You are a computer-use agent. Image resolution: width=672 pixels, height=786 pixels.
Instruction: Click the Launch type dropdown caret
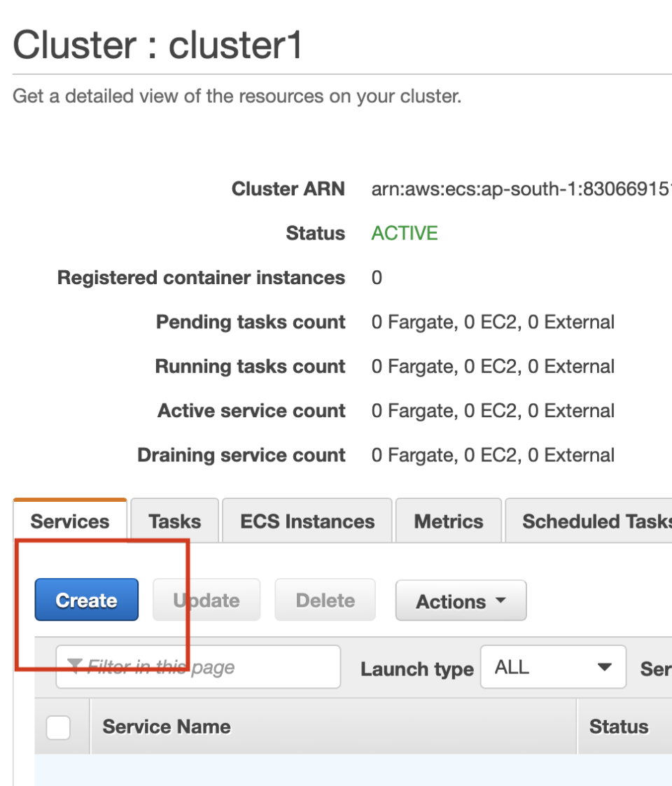605,667
